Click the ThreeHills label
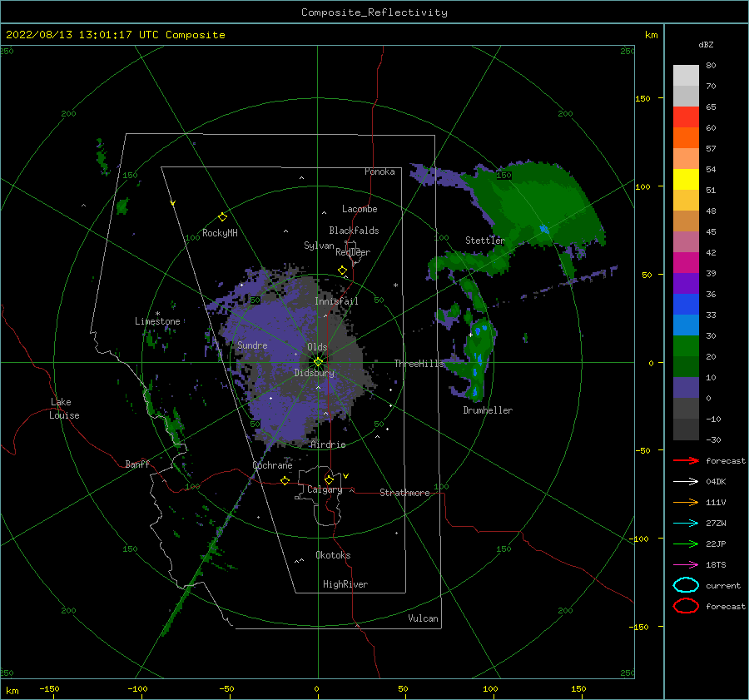Image resolution: width=749 pixels, height=700 pixels. pos(419,364)
